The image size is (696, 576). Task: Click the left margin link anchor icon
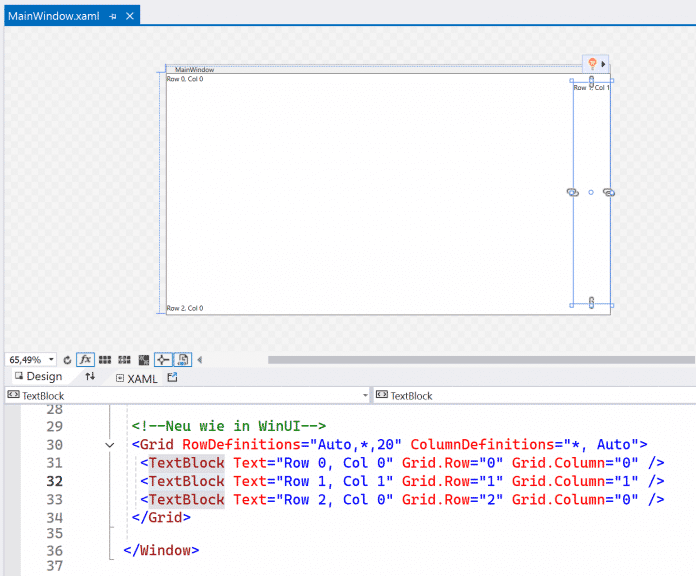pyautogui.click(x=573, y=192)
